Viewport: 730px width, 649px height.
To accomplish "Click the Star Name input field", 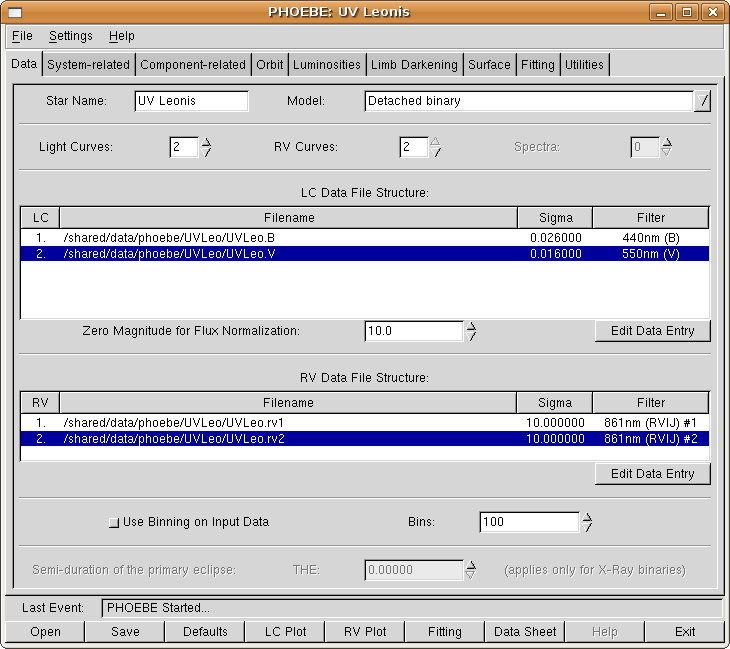I will 191,101.
